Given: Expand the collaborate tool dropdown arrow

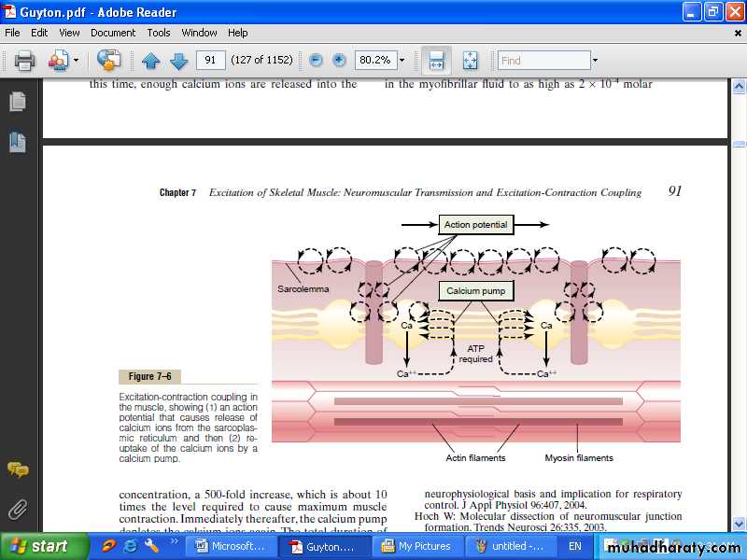Looking at the screenshot, I should click(x=76, y=61).
